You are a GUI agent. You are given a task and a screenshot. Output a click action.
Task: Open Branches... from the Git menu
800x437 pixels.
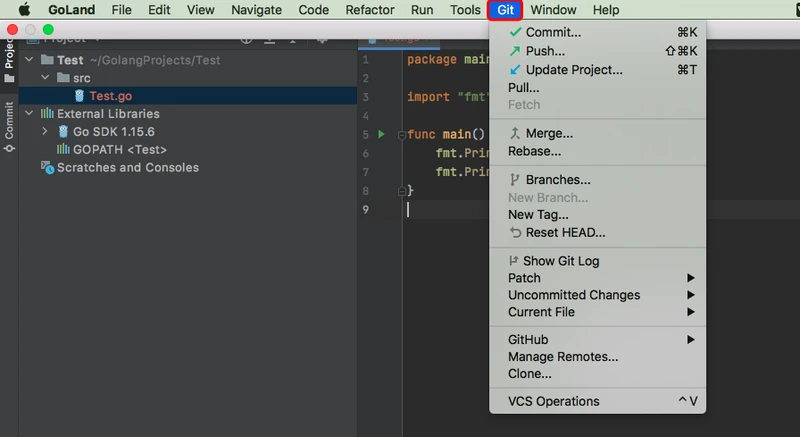pyautogui.click(x=597, y=180)
